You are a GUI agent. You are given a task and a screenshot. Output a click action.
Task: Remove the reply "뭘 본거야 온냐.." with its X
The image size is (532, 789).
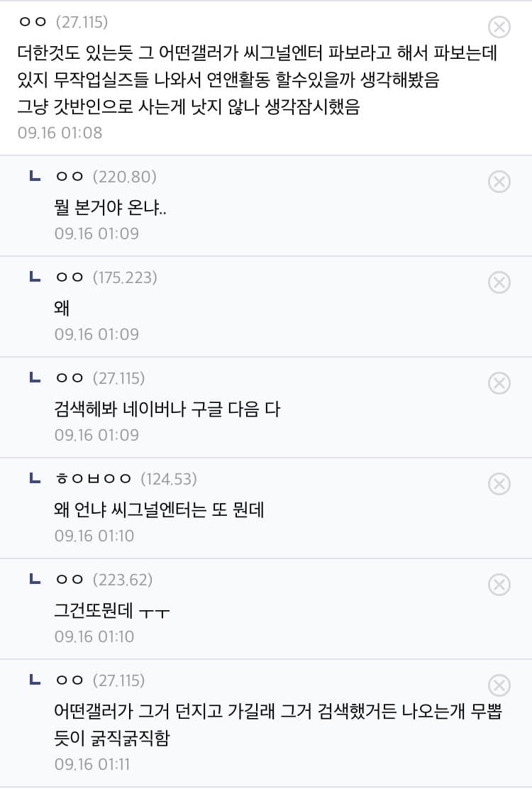pyautogui.click(x=499, y=182)
